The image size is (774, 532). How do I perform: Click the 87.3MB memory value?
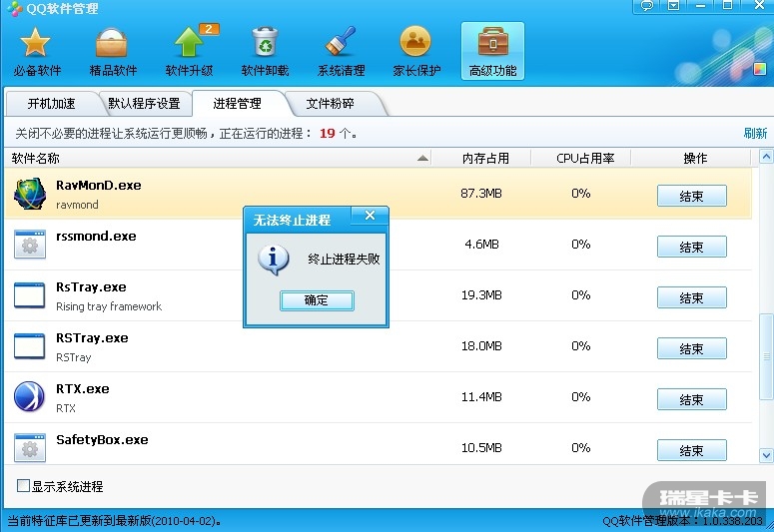481,194
